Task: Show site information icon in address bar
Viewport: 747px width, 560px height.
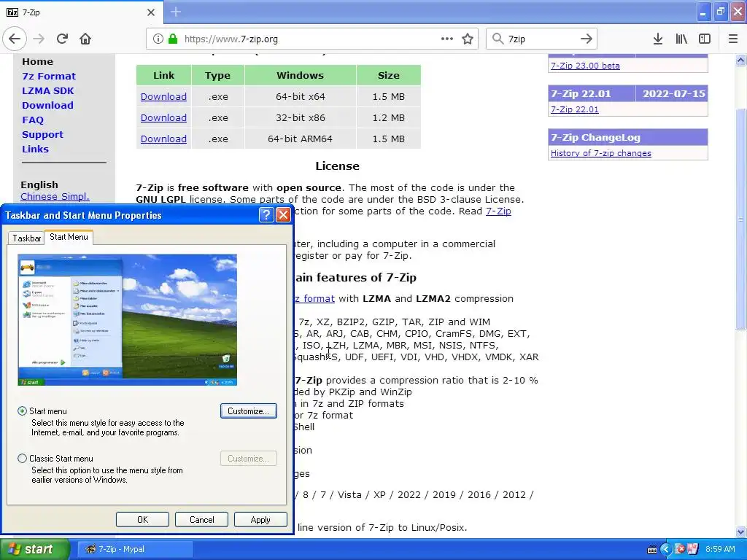Action: coord(158,39)
